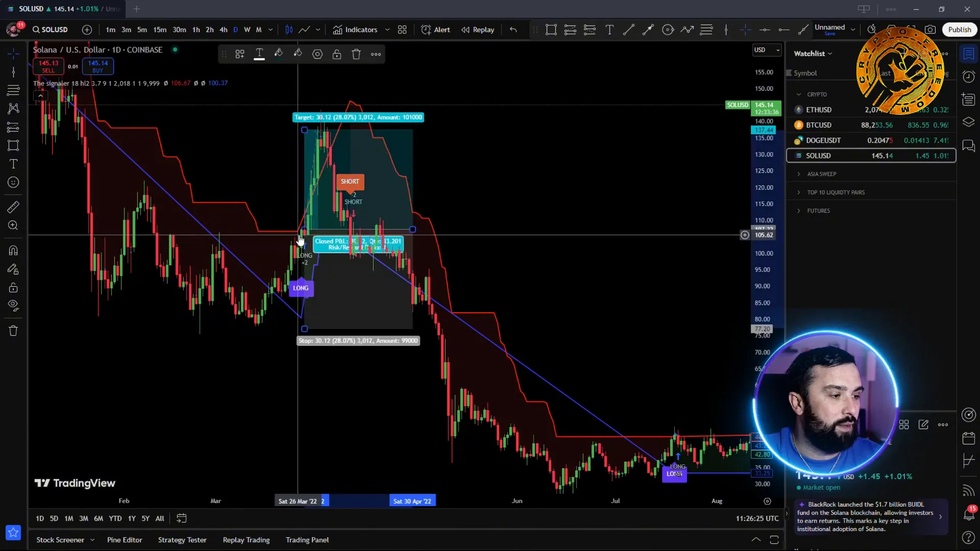
Task: Select the 1m timeframe
Action: [x=110, y=30]
